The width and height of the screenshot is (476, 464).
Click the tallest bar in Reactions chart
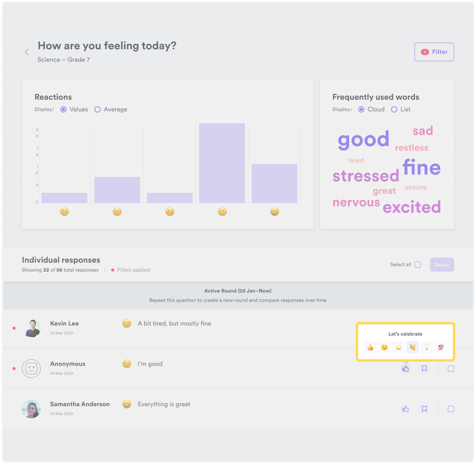coord(222,163)
